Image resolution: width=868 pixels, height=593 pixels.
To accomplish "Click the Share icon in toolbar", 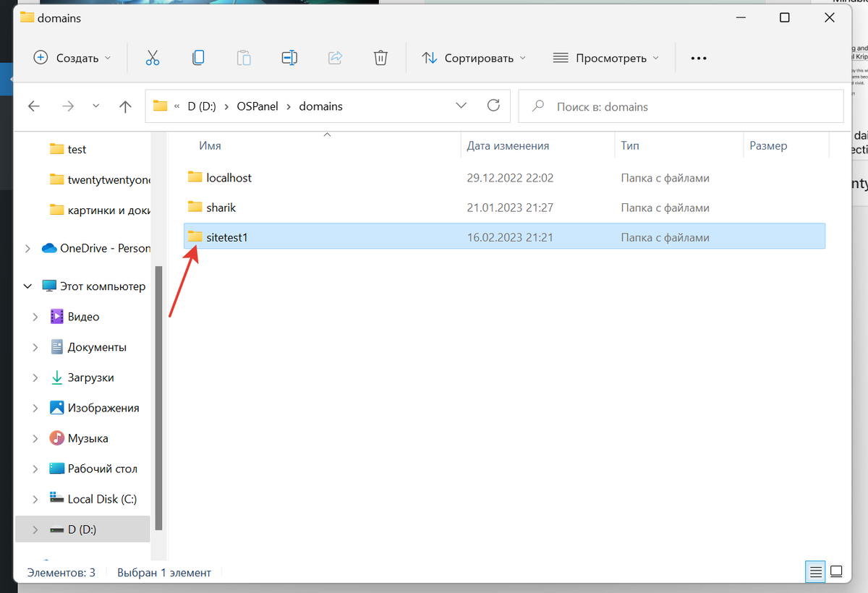I will 336,58.
